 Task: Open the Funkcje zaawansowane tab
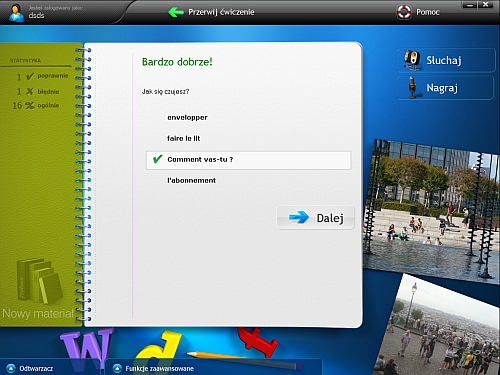click(x=159, y=368)
